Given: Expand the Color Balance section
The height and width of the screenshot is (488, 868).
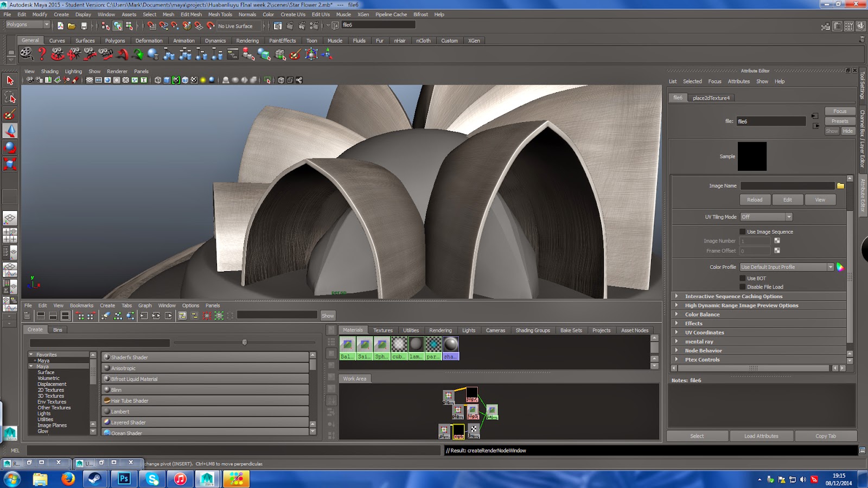Looking at the screenshot, I should pyautogui.click(x=702, y=314).
